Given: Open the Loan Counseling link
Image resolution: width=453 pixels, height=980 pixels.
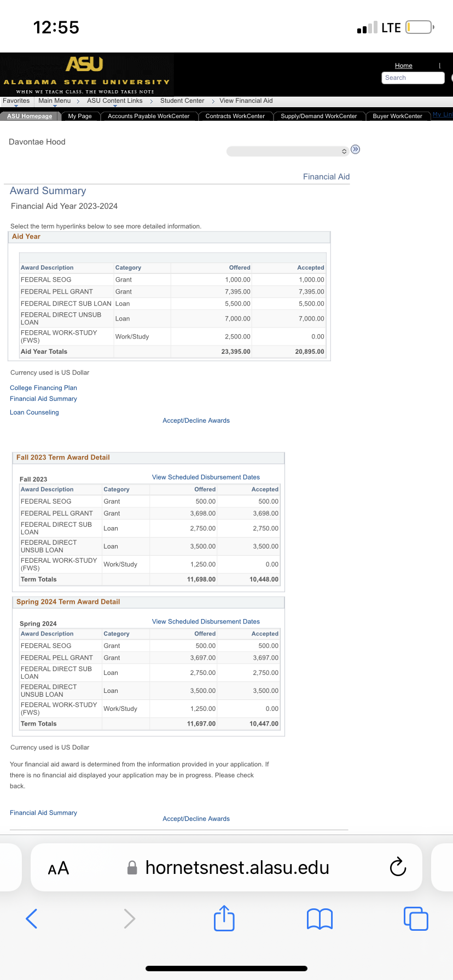Looking at the screenshot, I should (34, 412).
